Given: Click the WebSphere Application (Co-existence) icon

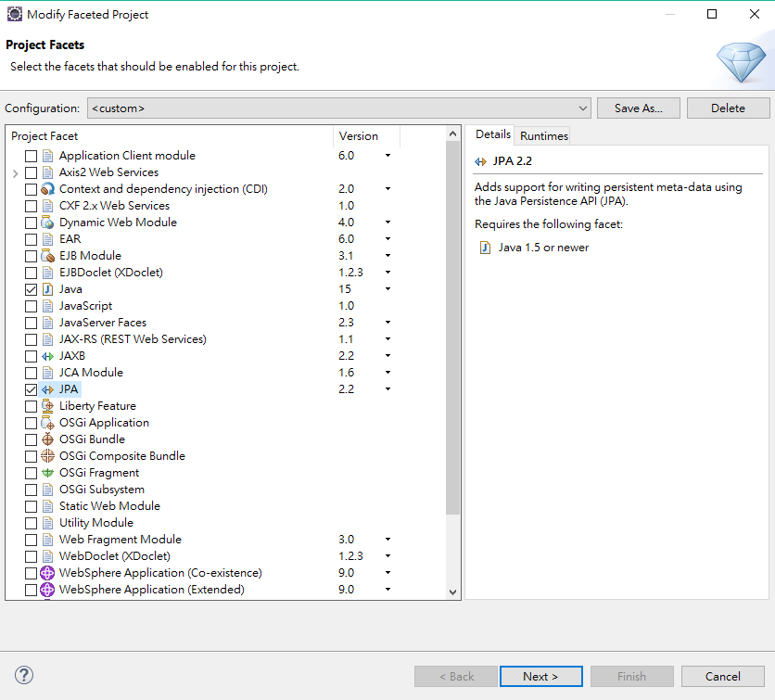Looking at the screenshot, I should point(47,573).
